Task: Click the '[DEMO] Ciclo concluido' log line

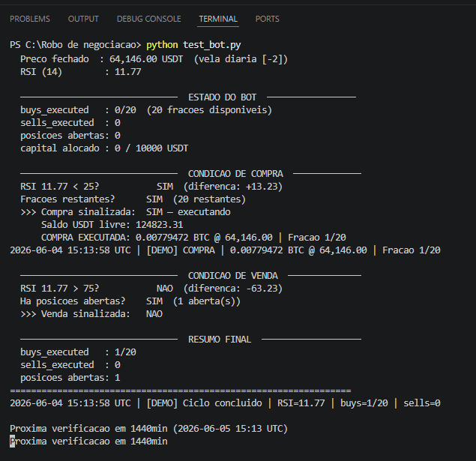Action: pos(225,403)
